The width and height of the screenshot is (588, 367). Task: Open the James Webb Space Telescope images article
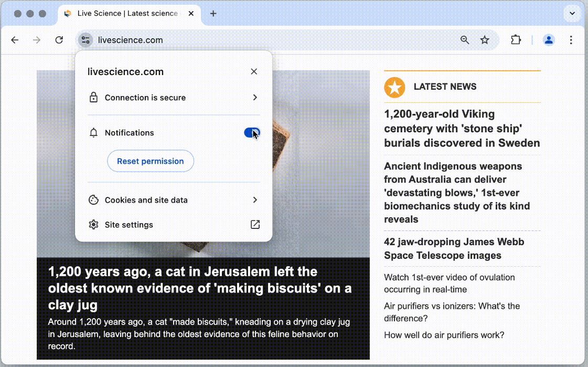(x=454, y=249)
